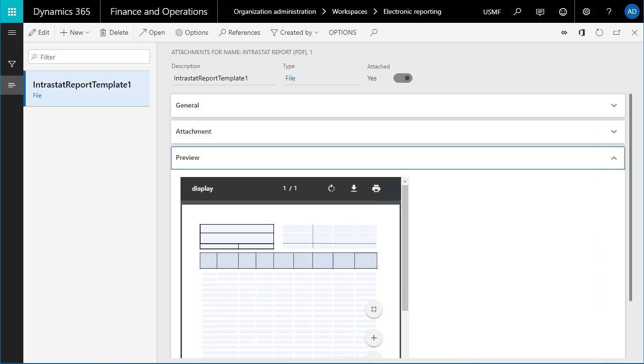Image resolution: width=644 pixels, height=364 pixels.
Task: Click the search magnifier in top bar
Action: pyautogui.click(x=517, y=11)
